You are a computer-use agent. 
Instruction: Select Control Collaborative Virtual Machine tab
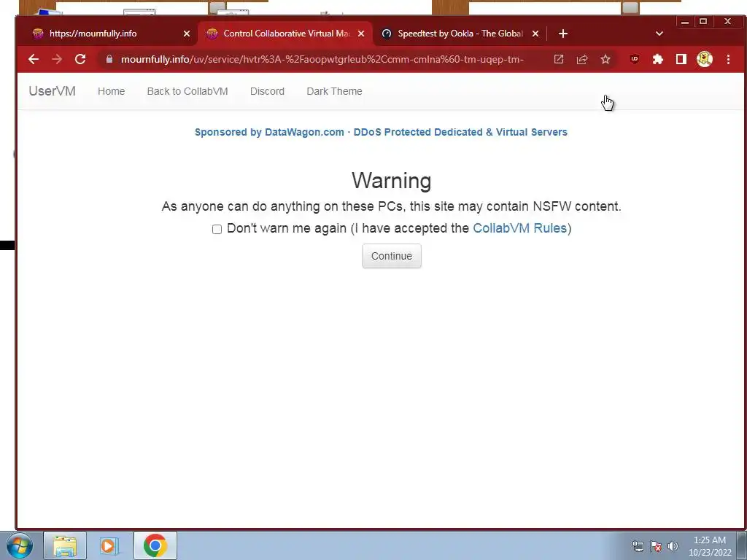[x=286, y=34]
